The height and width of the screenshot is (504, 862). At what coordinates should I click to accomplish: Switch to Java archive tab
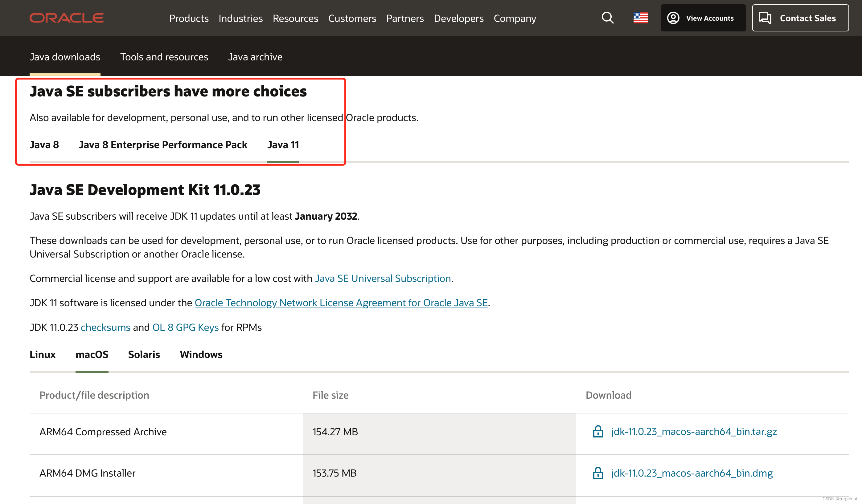click(x=255, y=57)
